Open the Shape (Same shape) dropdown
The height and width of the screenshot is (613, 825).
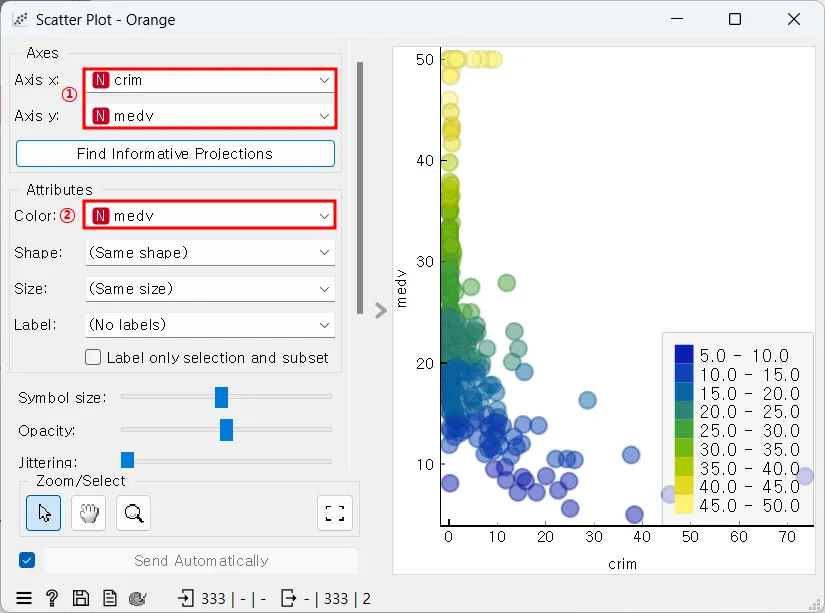pos(210,253)
